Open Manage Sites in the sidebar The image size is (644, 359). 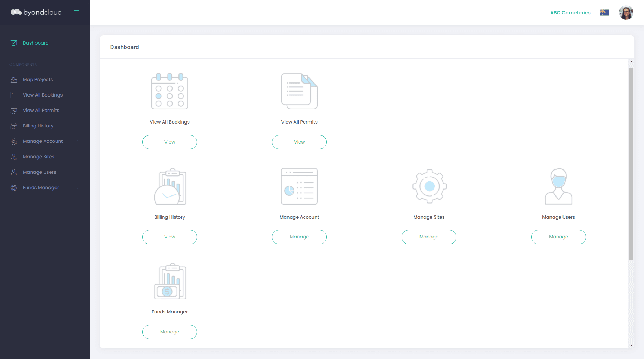tap(38, 157)
